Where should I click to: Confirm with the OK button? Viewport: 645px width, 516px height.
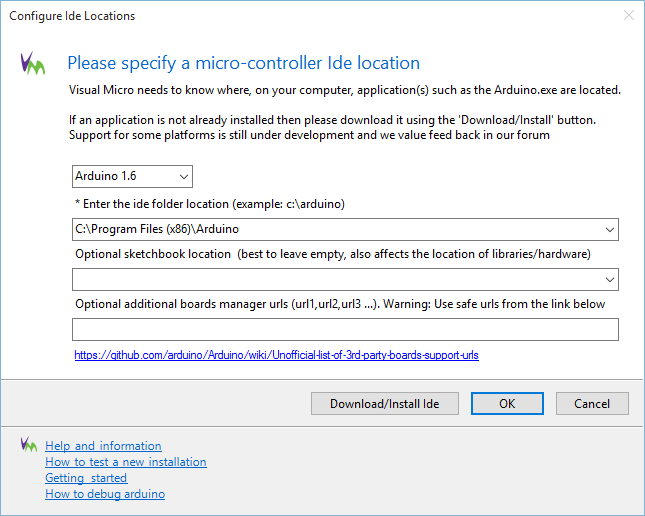507,404
